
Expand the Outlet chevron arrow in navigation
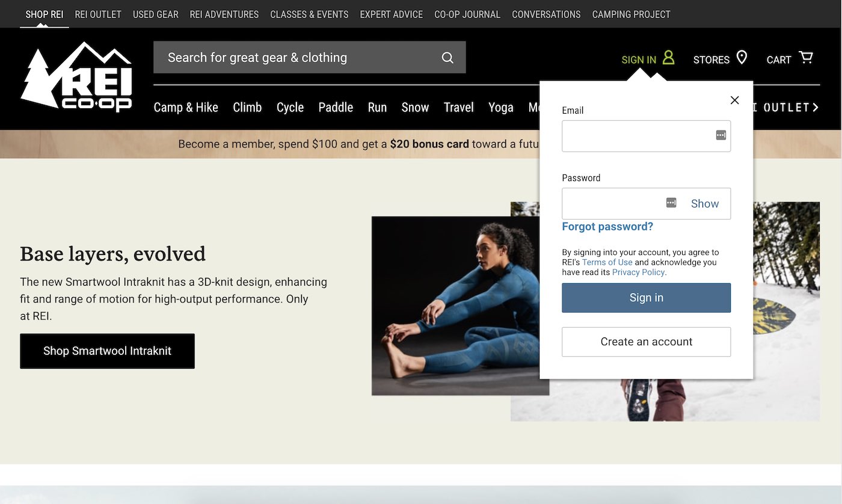point(816,108)
